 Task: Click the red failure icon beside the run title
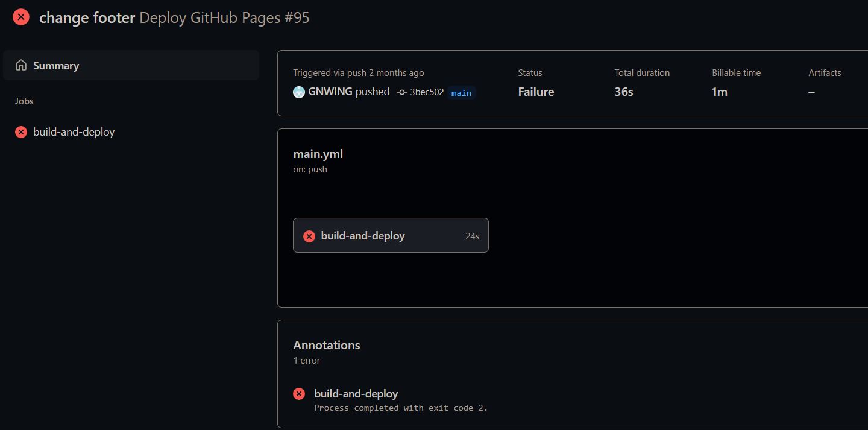pyautogui.click(x=21, y=17)
